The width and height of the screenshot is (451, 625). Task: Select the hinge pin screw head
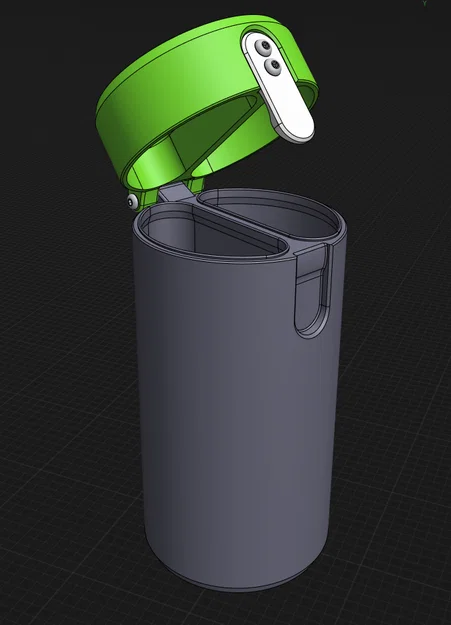tap(132, 202)
